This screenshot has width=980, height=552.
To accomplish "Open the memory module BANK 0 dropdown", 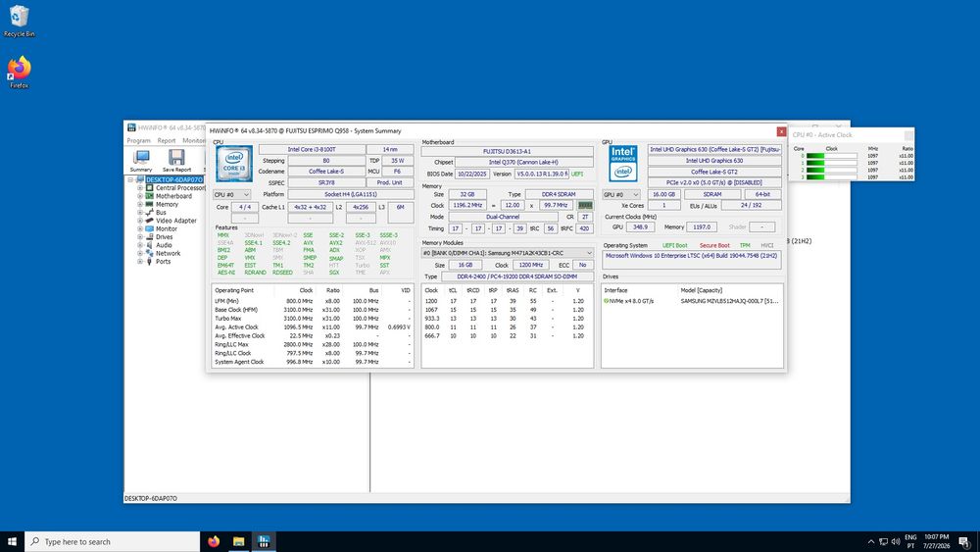I will coord(508,253).
